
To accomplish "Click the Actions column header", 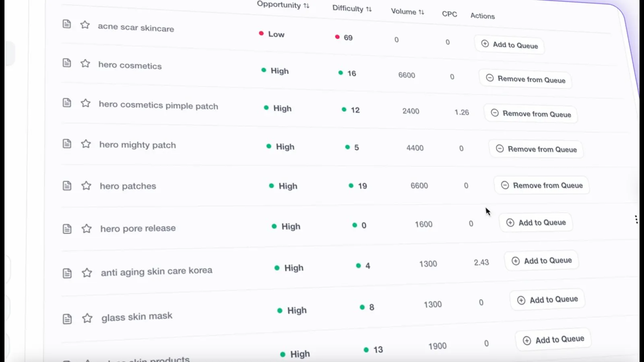I will click(483, 16).
